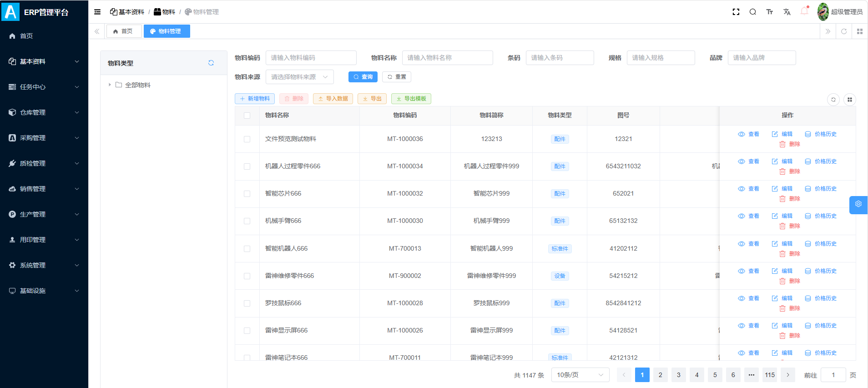Open the 物料来源 dropdown
The image size is (868, 388).
300,77
